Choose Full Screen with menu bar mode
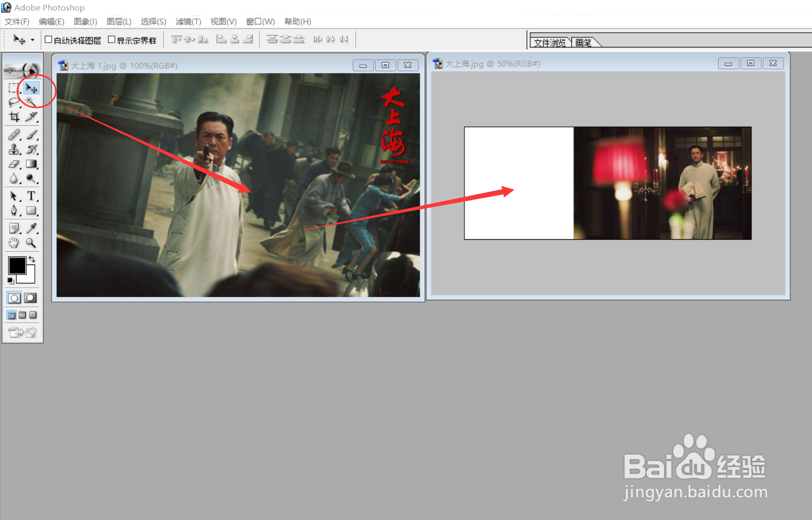 (x=22, y=315)
